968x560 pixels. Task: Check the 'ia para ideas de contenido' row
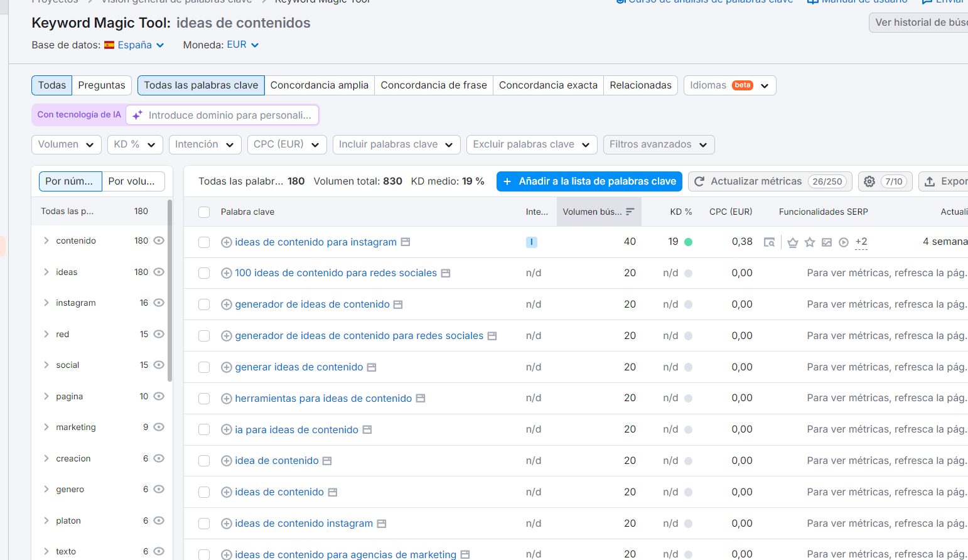click(x=204, y=430)
